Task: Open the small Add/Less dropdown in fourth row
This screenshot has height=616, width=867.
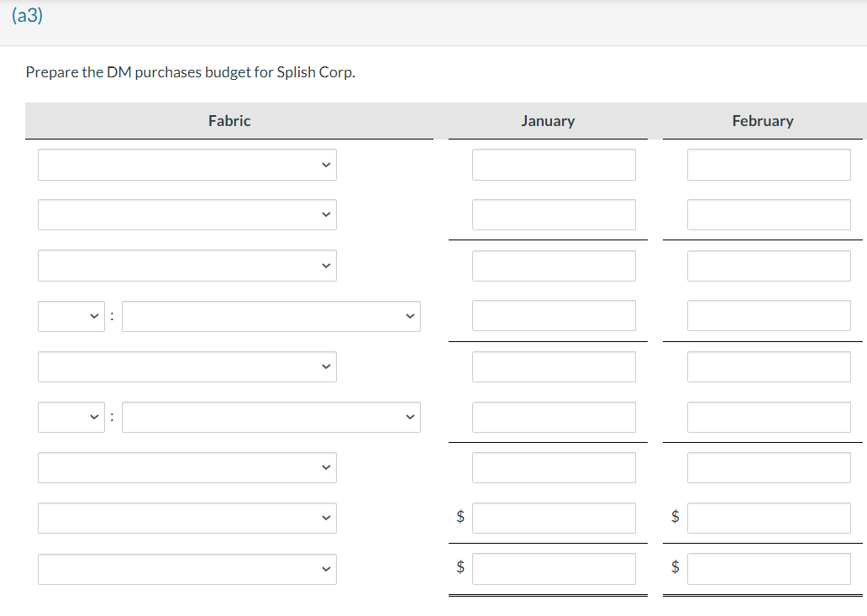Action: [x=71, y=316]
